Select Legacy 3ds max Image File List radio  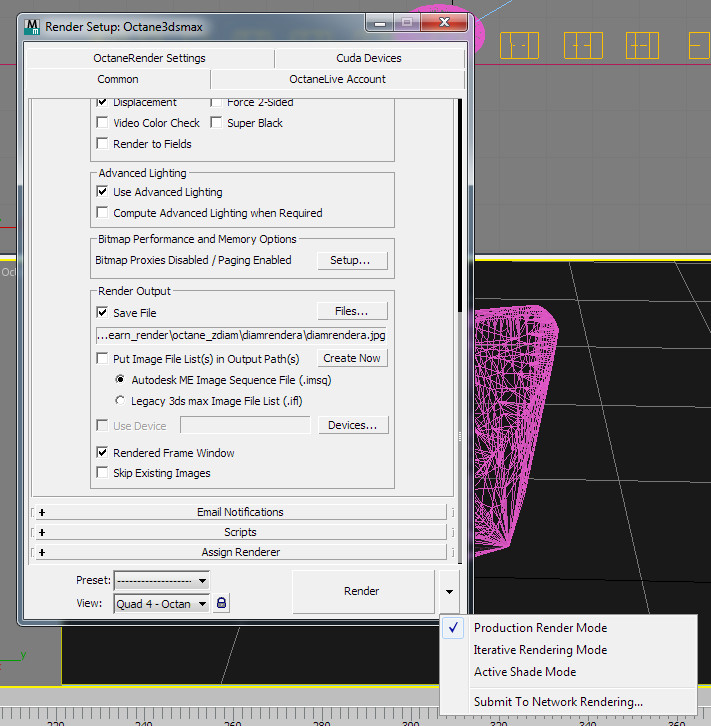[x=120, y=400]
